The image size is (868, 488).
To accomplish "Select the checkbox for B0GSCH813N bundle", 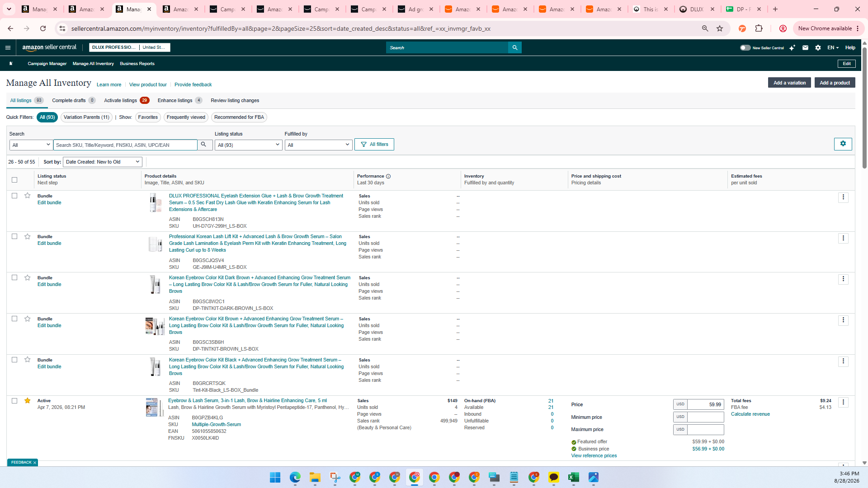I will click(x=14, y=196).
